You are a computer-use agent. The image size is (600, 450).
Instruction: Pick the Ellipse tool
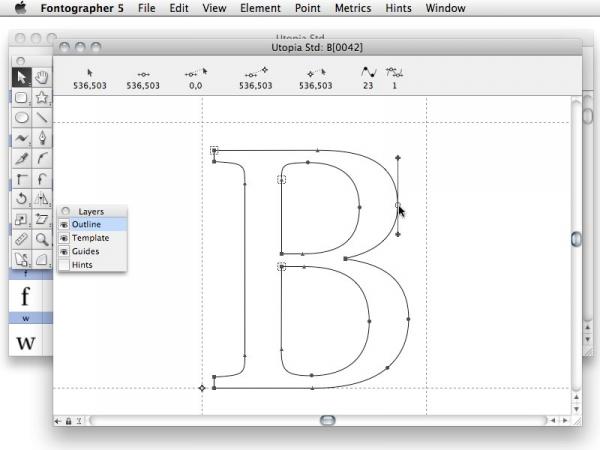pyautogui.click(x=22, y=117)
